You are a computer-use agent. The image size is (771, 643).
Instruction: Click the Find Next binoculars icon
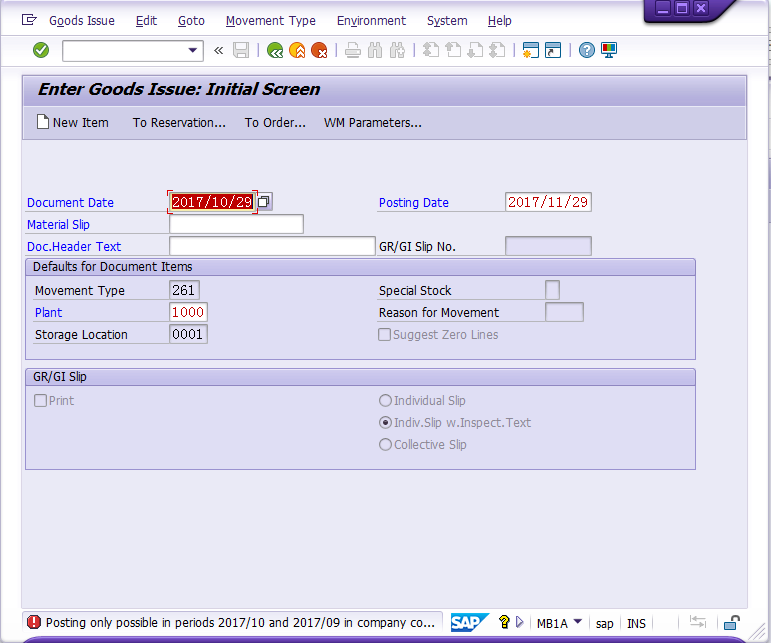(x=397, y=50)
